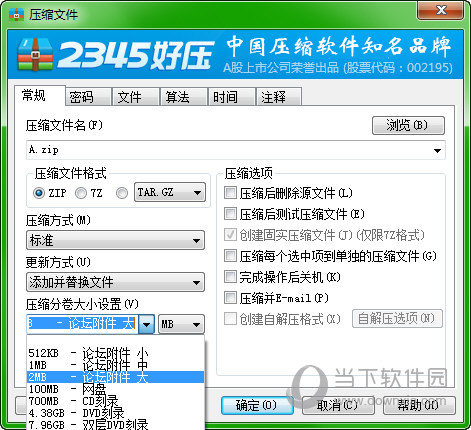This screenshot has width=471, height=430.
Task: Check 压缩每个选中项到单独的压缩文件 option
Action: click(x=230, y=256)
